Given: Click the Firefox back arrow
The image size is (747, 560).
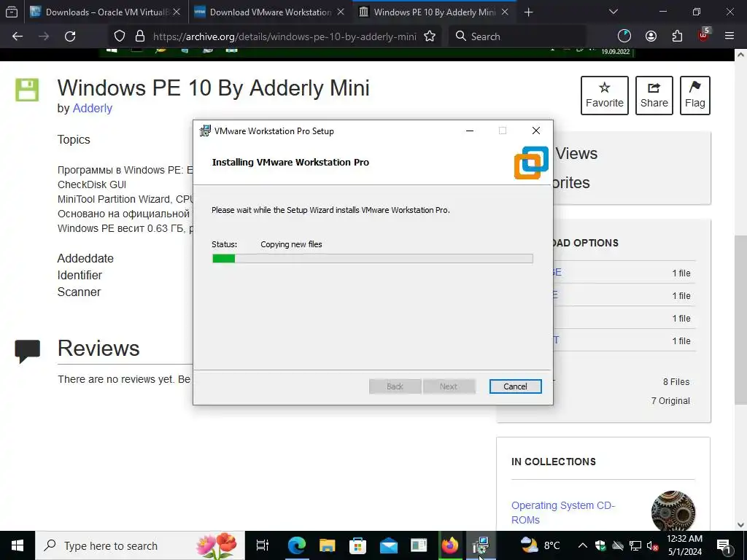Looking at the screenshot, I should coord(18,36).
